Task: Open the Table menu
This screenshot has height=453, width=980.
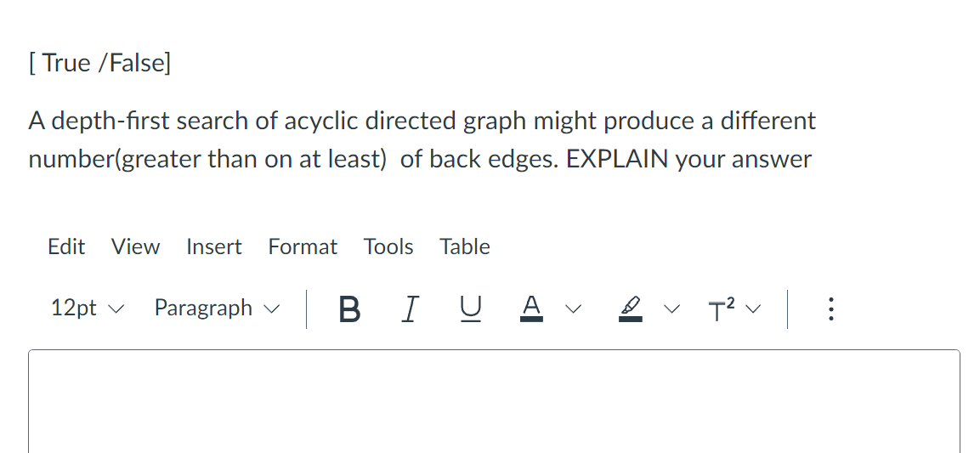Action: (x=465, y=246)
